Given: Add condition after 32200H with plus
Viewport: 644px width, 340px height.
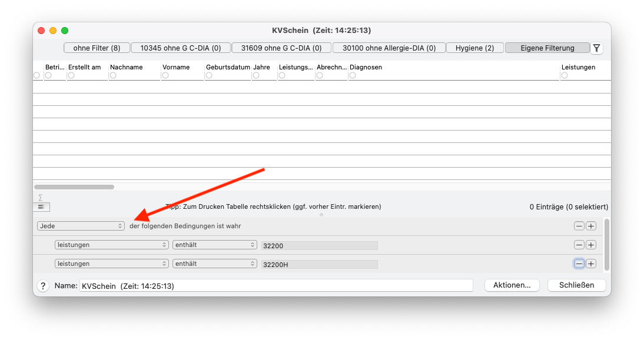Looking at the screenshot, I should (591, 264).
